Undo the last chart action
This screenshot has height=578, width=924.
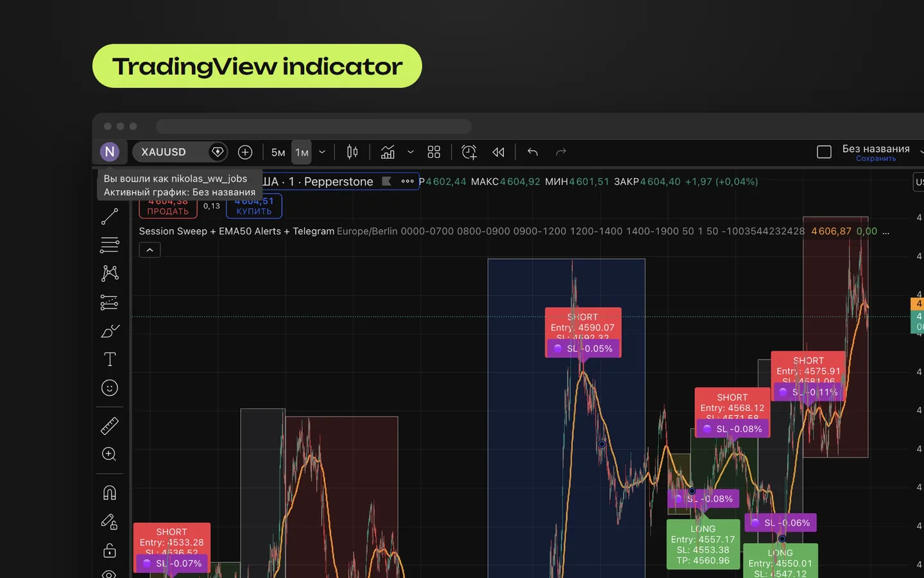coord(533,152)
